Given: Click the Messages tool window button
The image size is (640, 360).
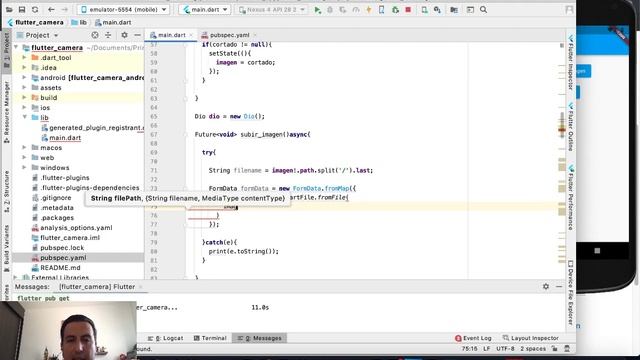Looking at the screenshot, I should point(260,338).
